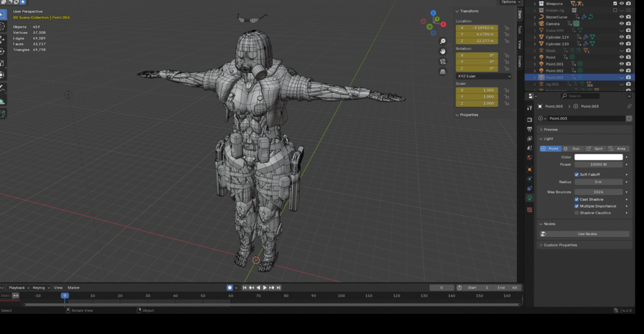Click the light Color swatch

coord(598,157)
